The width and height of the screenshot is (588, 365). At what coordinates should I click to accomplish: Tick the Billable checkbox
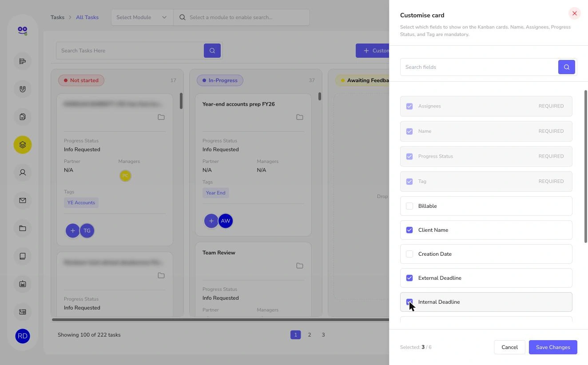[409, 206]
